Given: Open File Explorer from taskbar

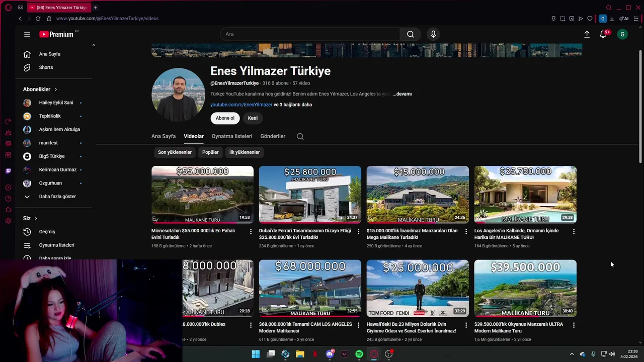Looking at the screenshot, I should click(300, 354).
